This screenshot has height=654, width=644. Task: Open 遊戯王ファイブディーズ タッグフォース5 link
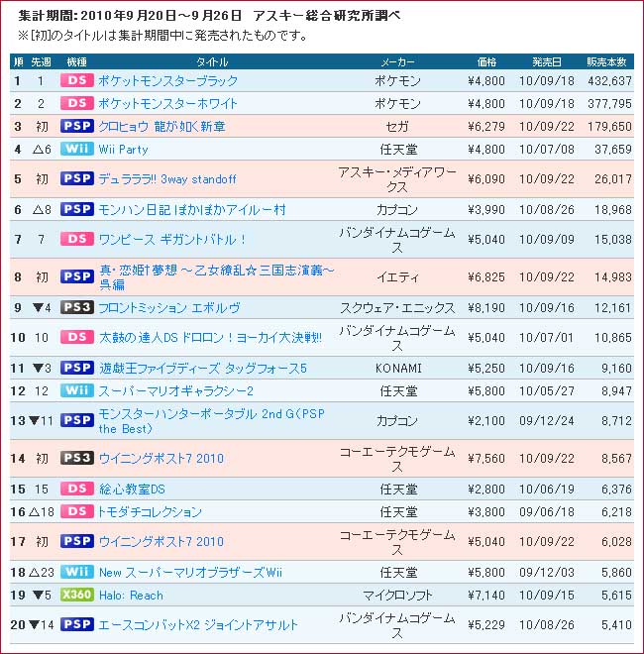pyautogui.click(x=203, y=369)
